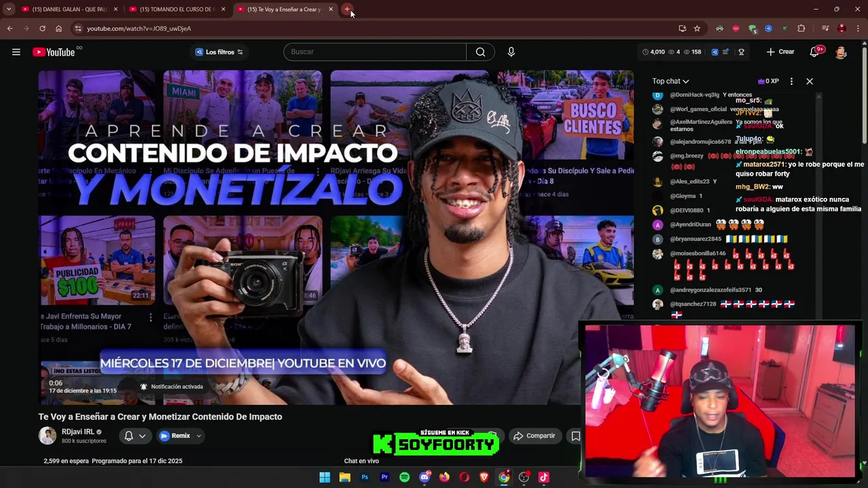Screen dimensions: 868x488
Task: Click "Programado para el 17 dic 2025" text
Action: 137,461
